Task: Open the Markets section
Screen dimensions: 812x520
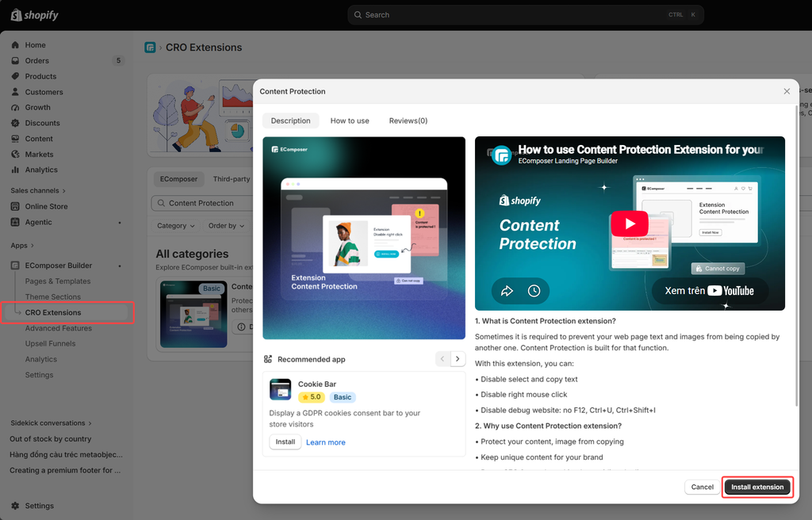Action: click(40, 155)
